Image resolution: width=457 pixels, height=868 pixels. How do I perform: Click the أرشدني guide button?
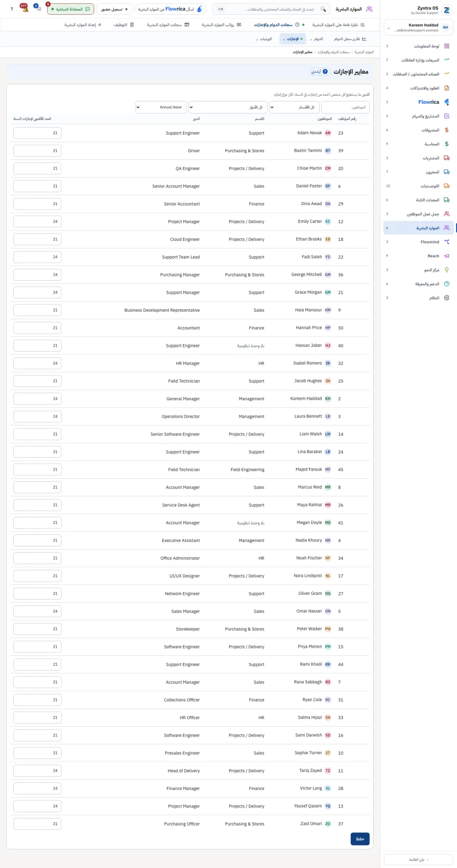click(319, 71)
